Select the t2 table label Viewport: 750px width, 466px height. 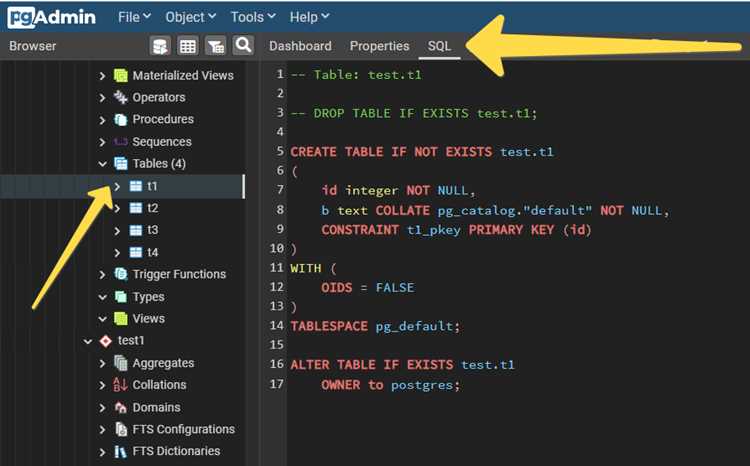coord(153,208)
